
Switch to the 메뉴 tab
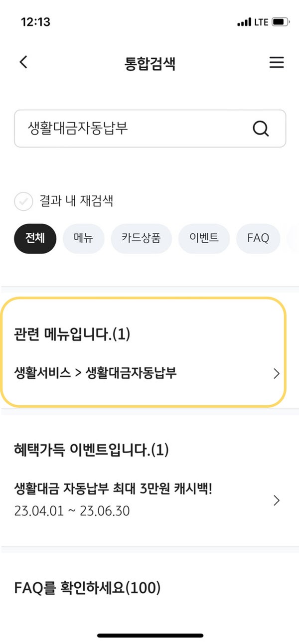pyautogui.click(x=83, y=238)
